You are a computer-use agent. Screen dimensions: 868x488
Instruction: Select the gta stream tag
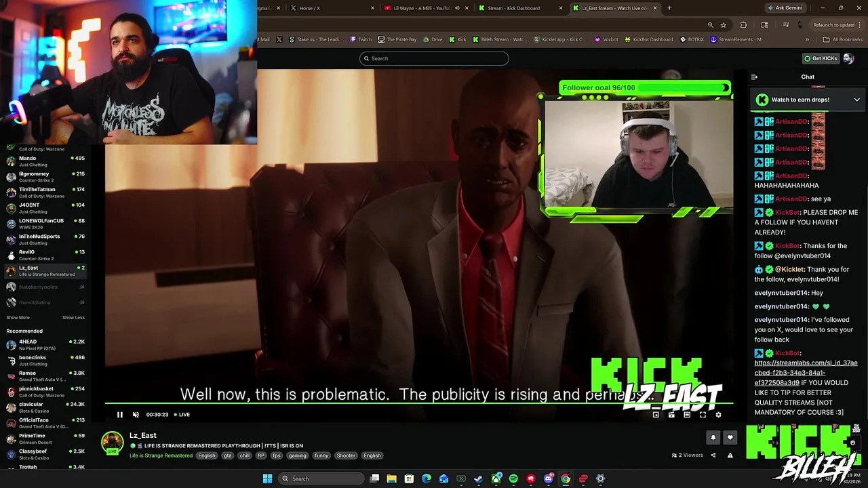(227, 455)
